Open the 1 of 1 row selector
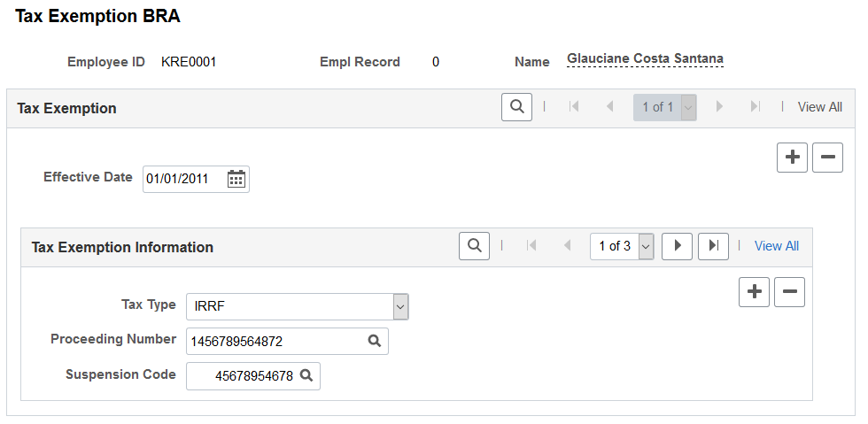The height and width of the screenshot is (424, 868). pyautogui.click(x=665, y=107)
